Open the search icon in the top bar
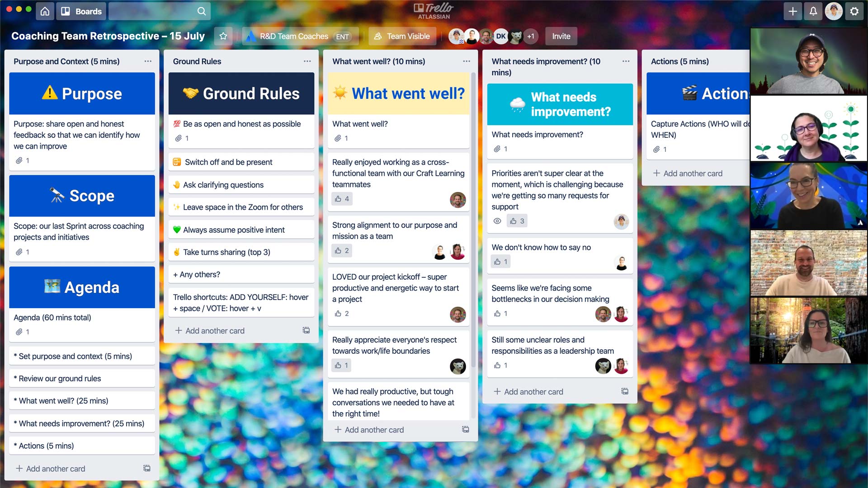The height and width of the screenshot is (488, 868). 202,11
